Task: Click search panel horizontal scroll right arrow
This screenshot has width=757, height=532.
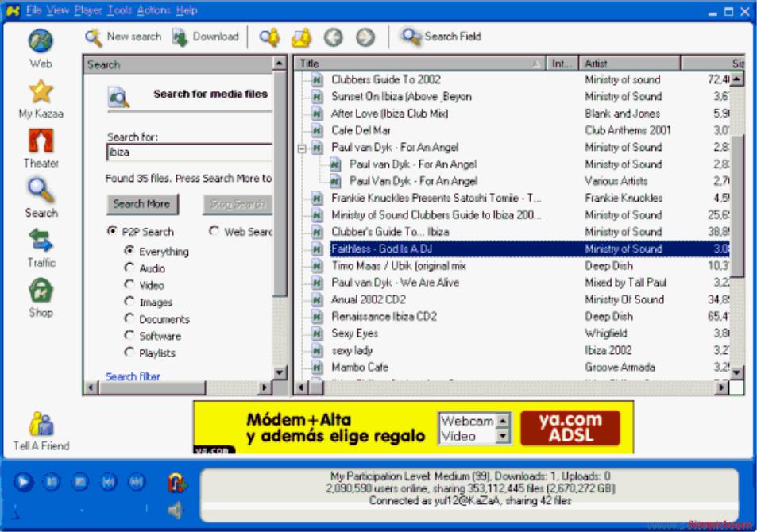Action: [x=265, y=387]
